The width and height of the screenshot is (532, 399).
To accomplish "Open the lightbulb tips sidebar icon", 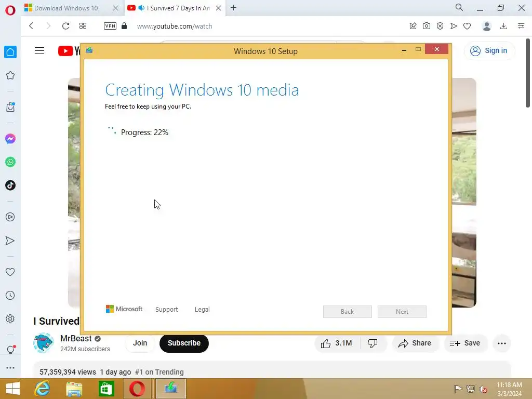I will click(x=10, y=349).
